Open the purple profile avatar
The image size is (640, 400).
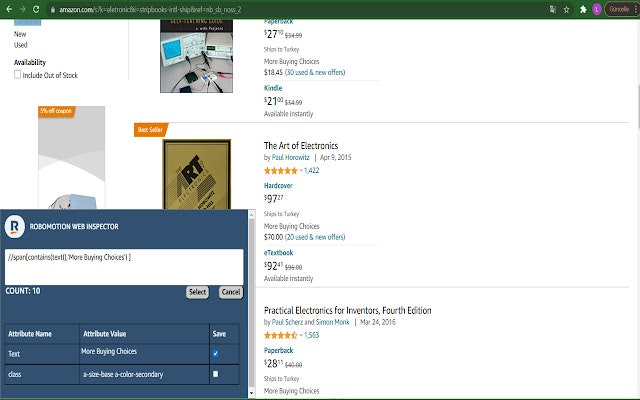tap(597, 9)
